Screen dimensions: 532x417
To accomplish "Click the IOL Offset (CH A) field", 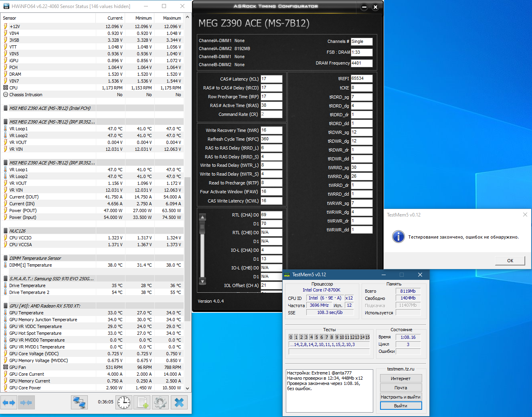I will click(271, 285).
